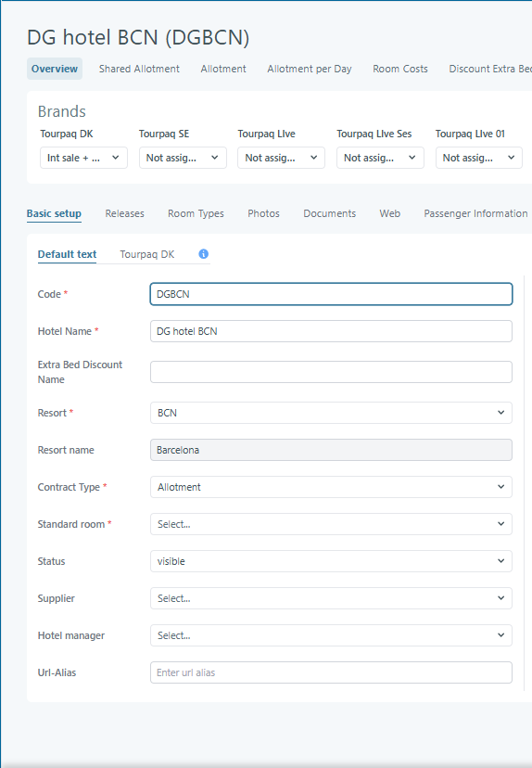Expand the Supplier dropdown
Viewport: 532px width, 768px height.
[x=331, y=598]
